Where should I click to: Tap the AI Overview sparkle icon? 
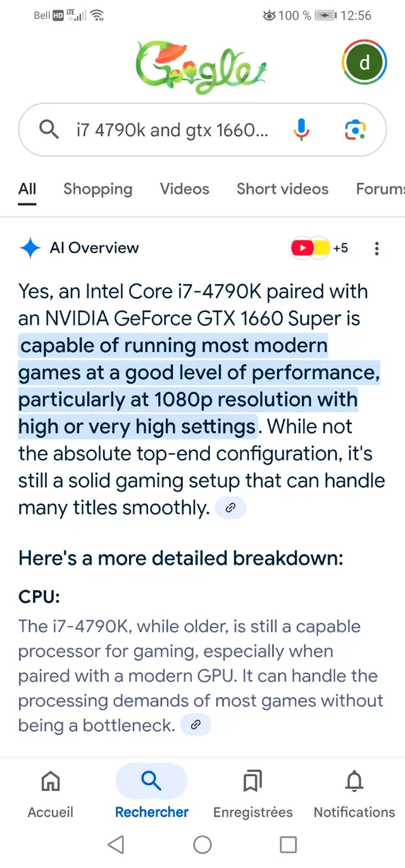point(30,248)
